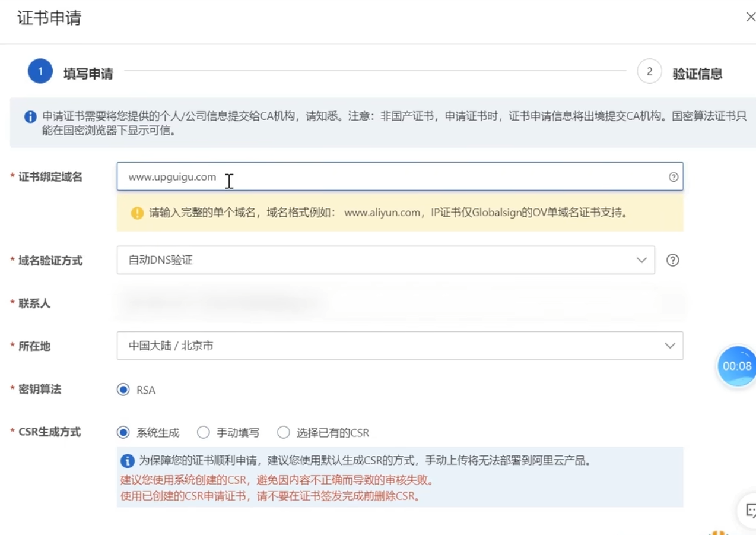756x535 pixels.
Task: Select the RSA key algorithm radio
Action: click(x=123, y=390)
